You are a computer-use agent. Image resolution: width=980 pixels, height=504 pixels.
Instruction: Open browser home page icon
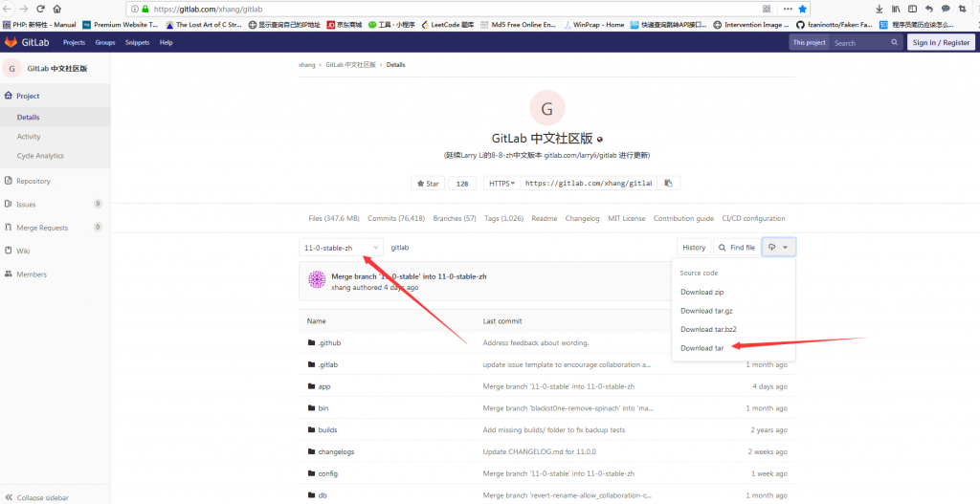point(56,9)
